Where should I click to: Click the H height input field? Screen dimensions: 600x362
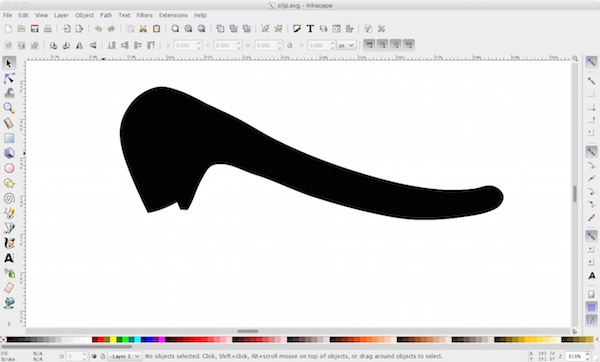pyautogui.click(x=318, y=46)
